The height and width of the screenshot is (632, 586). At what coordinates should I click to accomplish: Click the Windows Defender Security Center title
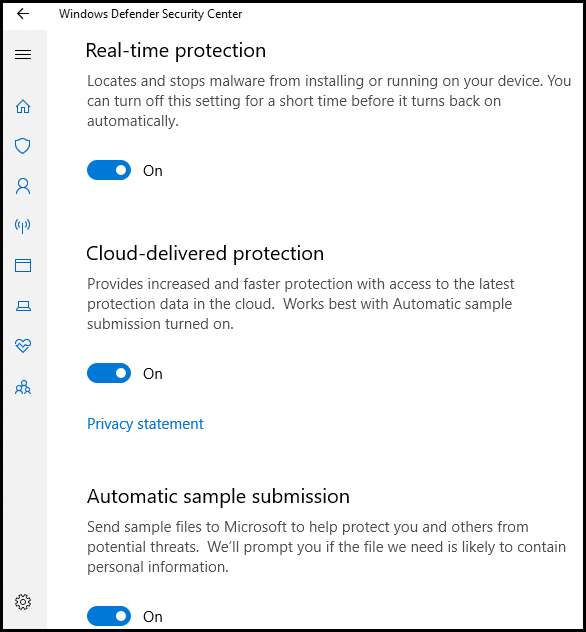(150, 14)
